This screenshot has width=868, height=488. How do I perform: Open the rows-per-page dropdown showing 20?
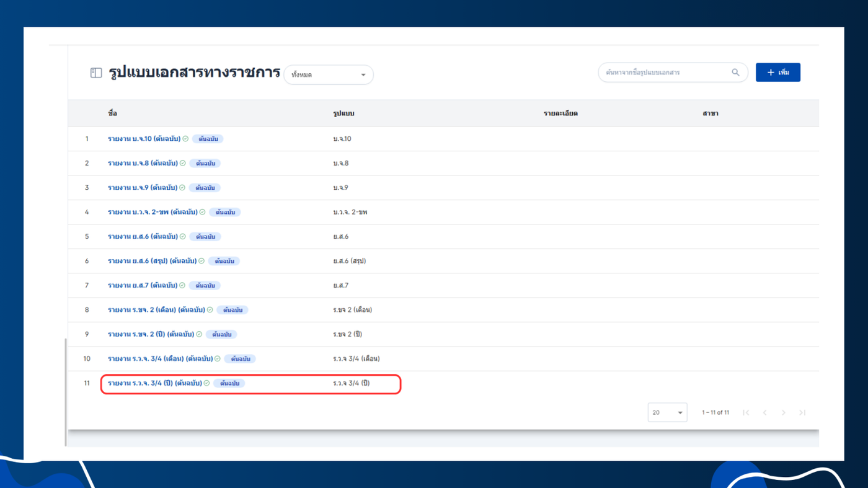[667, 412]
